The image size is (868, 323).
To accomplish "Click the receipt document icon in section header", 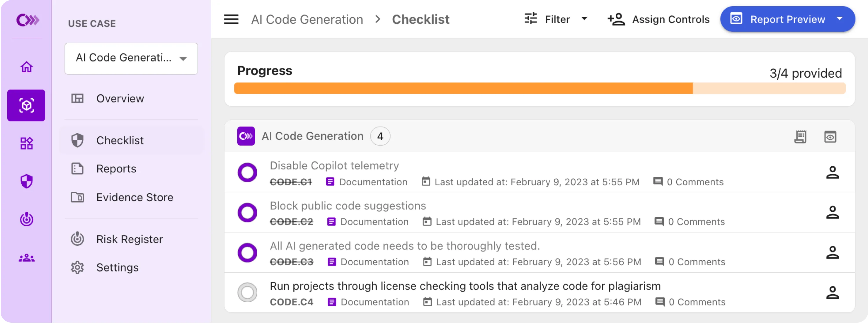I will [800, 137].
